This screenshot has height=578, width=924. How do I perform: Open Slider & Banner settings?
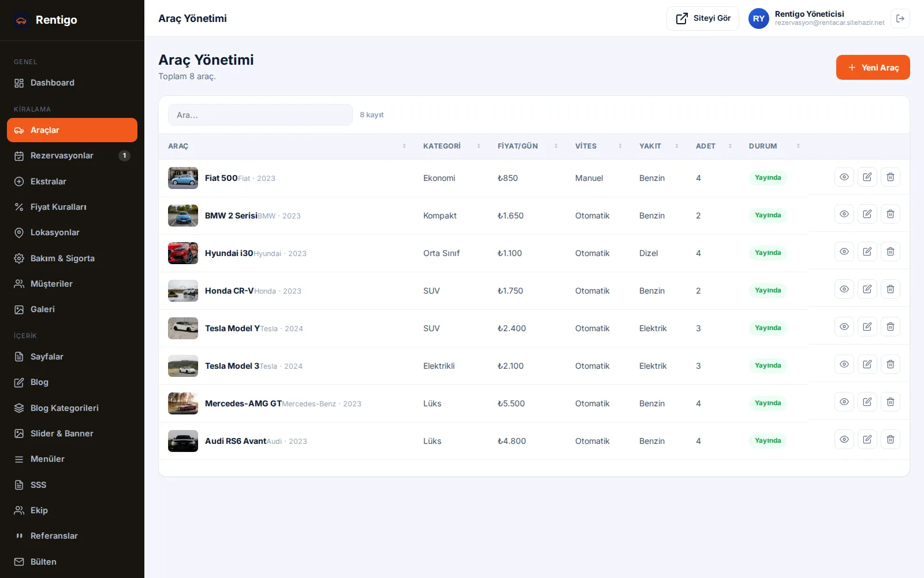pyautogui.click(x=72, y=433)
